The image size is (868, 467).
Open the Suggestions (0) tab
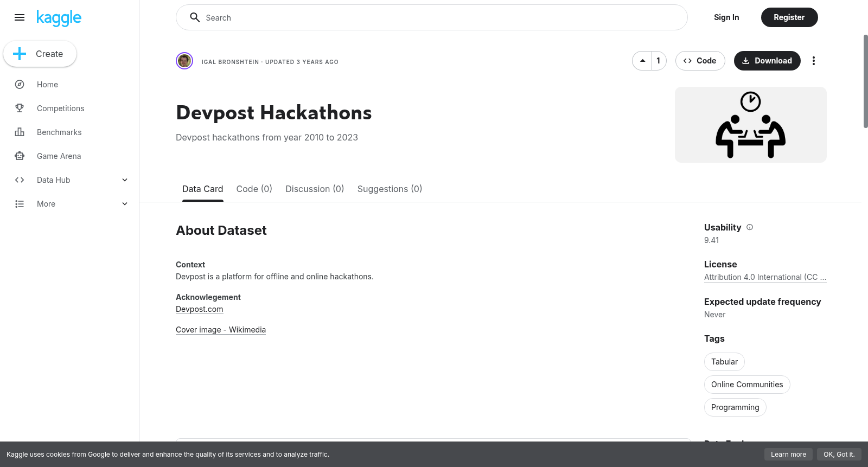pyautogui.click(x=390, y=189)
